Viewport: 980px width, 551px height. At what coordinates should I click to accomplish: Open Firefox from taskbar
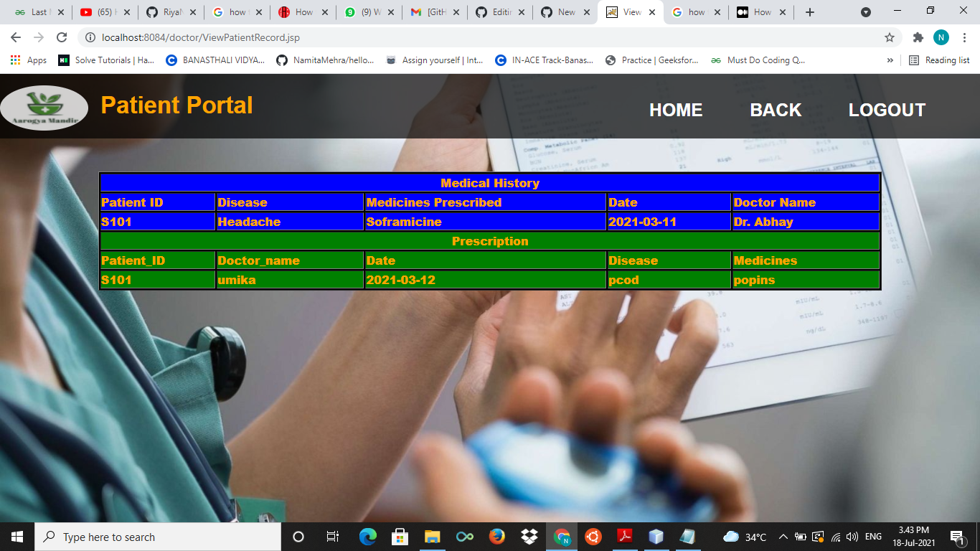tap(496, 537)
